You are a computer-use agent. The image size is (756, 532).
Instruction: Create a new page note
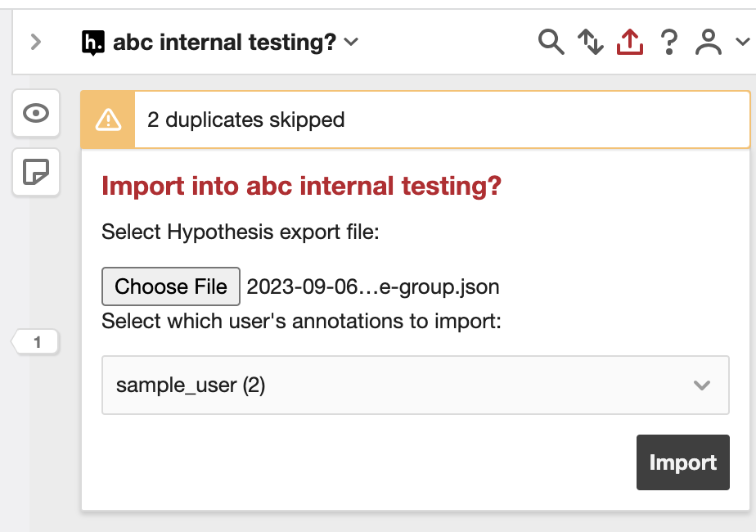[36, 172]
